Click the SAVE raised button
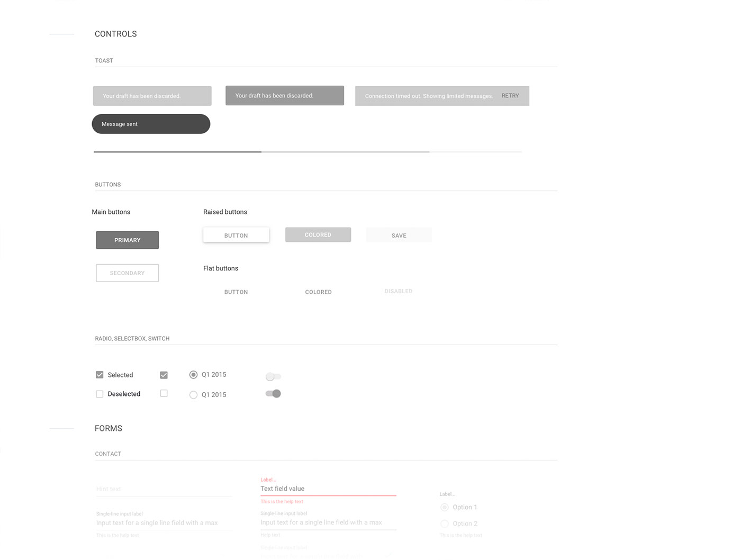This screenshot has height=560, width=741. (x=399, y=235)
